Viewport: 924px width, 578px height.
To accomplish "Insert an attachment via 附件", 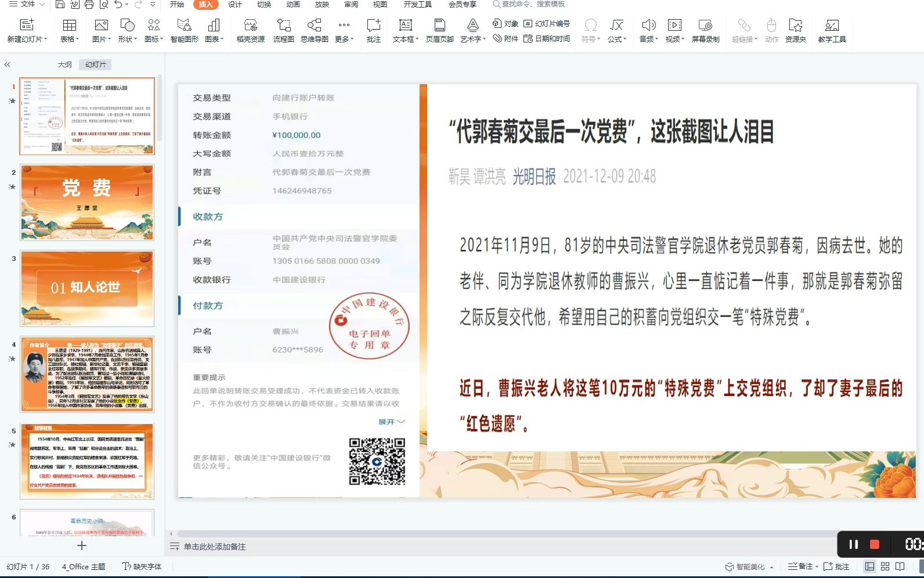I will pyautogui.click(x=505, y=39).
